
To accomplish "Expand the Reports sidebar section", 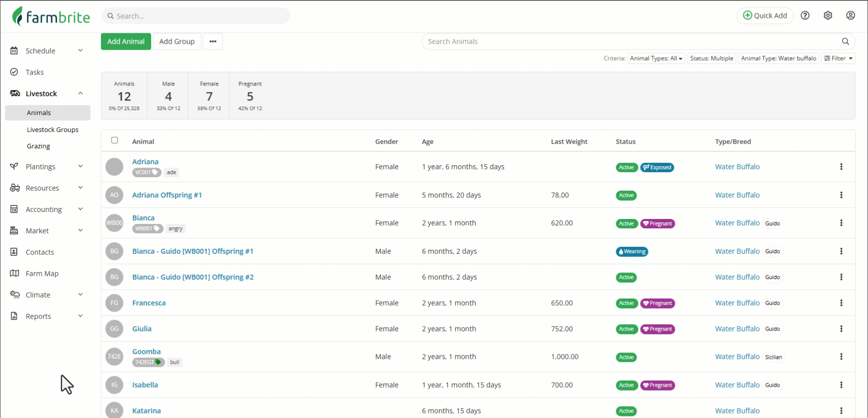I will click(81, 316).
